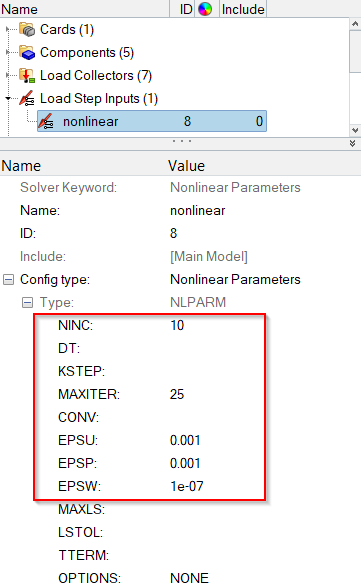361x587 pixels.
Task: Collapse the Load Step Inputs tree node
Action: click(x=8, y=98)
